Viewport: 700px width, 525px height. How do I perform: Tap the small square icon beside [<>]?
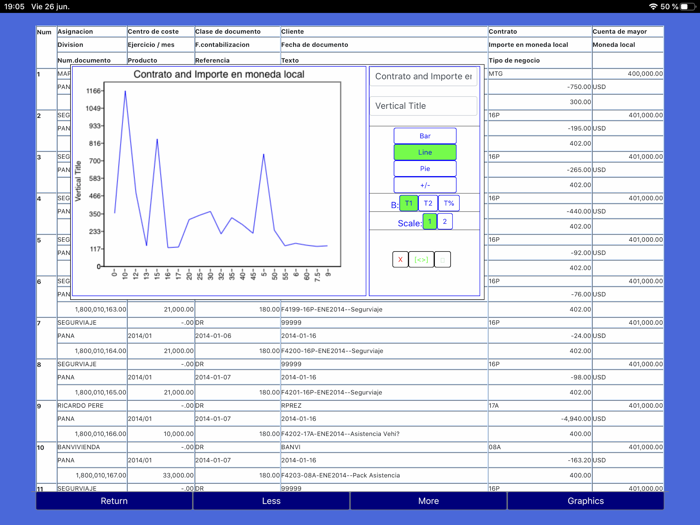pos(442,259)
